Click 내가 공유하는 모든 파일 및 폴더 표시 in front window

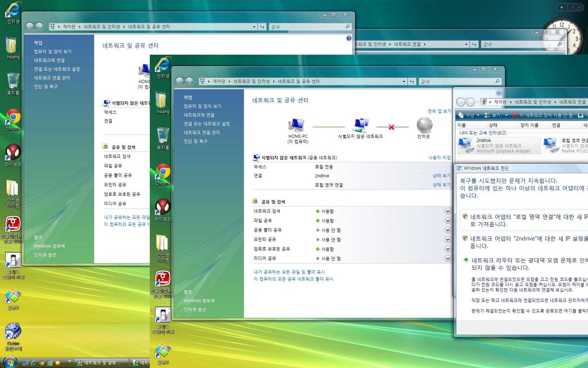tap(289, 272)
